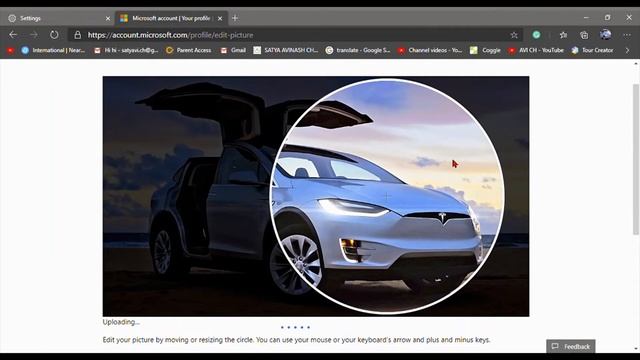This screenshot has height=360, width=640.
Task: Click the Feedback button
Action: pos(571,346)
